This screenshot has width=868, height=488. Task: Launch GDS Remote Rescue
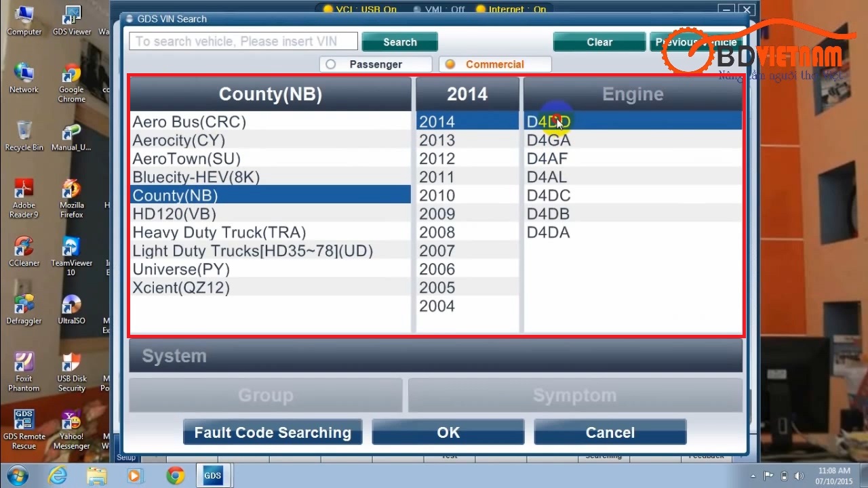tap(24, 430)
